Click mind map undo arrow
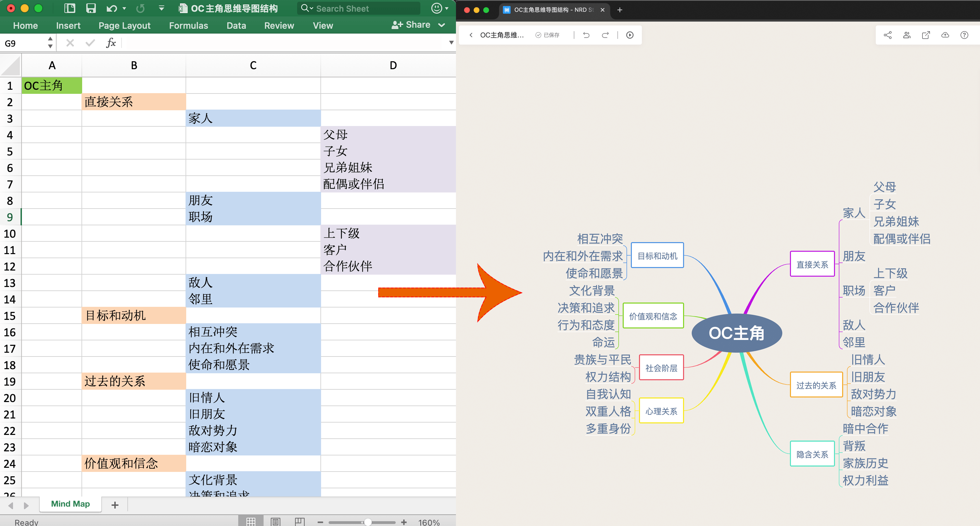The image size is (980, 526). click(586, 35)
